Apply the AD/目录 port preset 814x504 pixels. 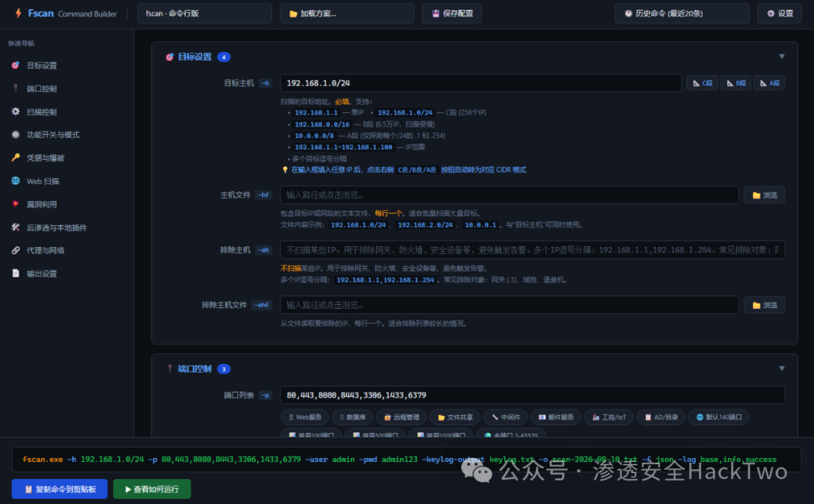(x=661, y=417)
